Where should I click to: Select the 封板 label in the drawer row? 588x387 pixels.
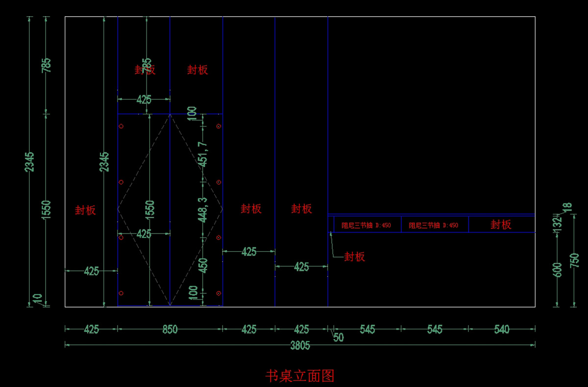click(501, 225)
